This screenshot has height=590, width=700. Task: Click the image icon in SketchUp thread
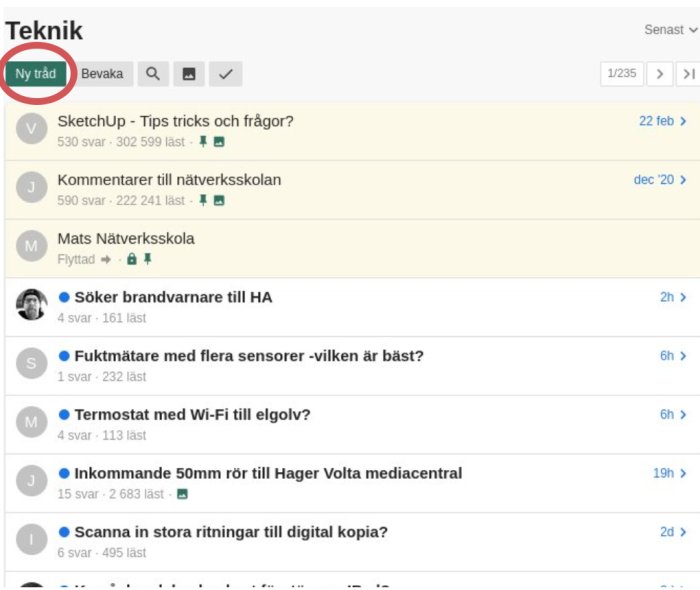pos(219,142)
